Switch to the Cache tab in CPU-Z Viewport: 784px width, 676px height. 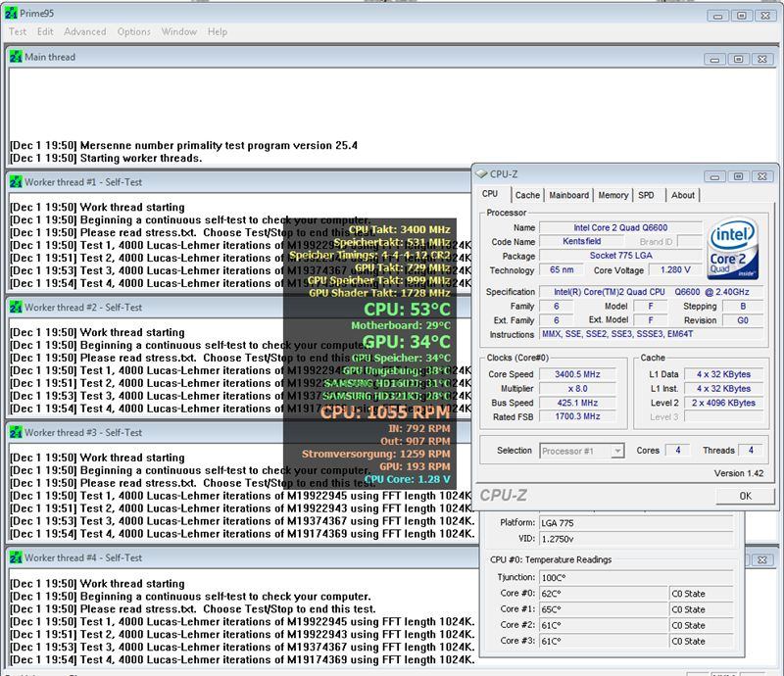click(x=527, y=195)
